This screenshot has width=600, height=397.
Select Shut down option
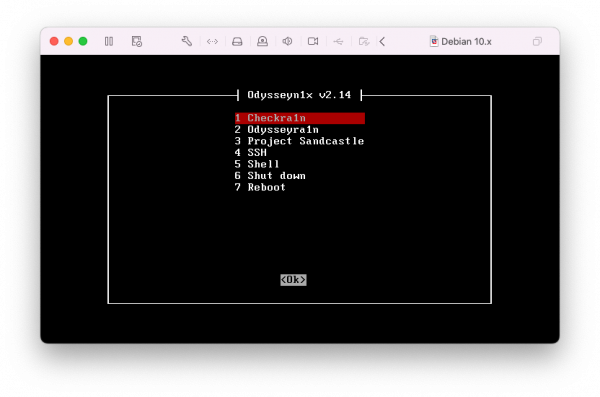[270, 176]
